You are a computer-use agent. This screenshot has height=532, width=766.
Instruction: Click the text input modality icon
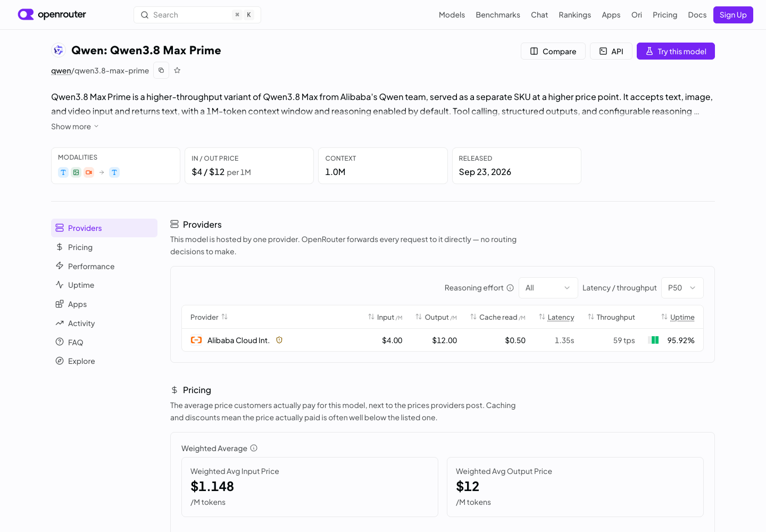pyautogui.click(x=63, y=172)
